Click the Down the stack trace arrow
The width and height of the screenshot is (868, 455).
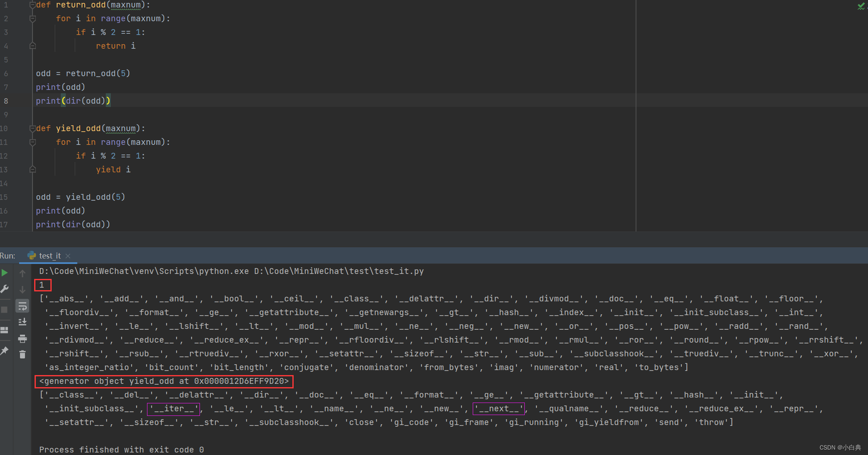click(x=22, y=289)
